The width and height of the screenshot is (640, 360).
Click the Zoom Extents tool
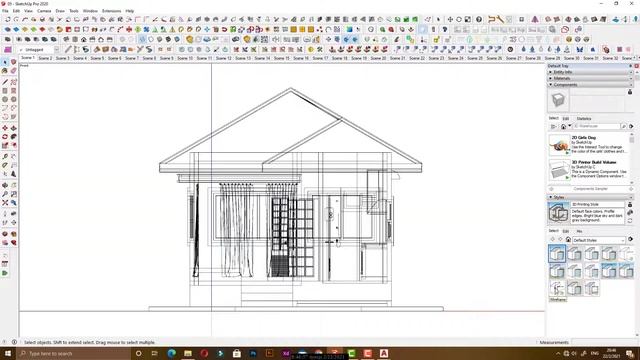(5, 202)
